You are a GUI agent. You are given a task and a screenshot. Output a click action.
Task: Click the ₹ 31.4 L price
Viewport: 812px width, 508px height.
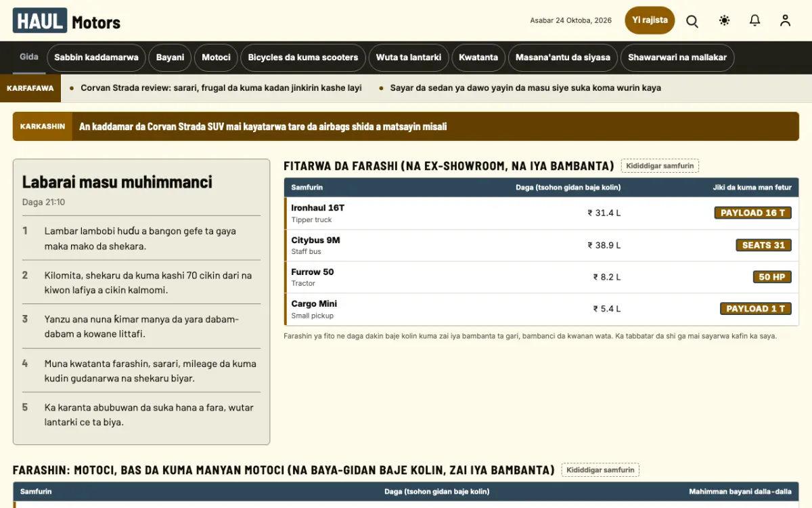[604, 213]
